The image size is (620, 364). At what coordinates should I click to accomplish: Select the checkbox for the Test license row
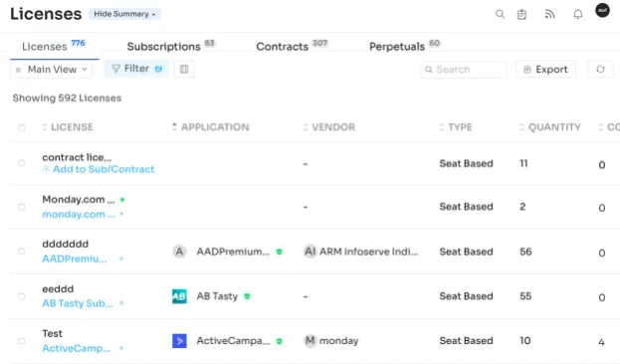[x=21, y=341]
